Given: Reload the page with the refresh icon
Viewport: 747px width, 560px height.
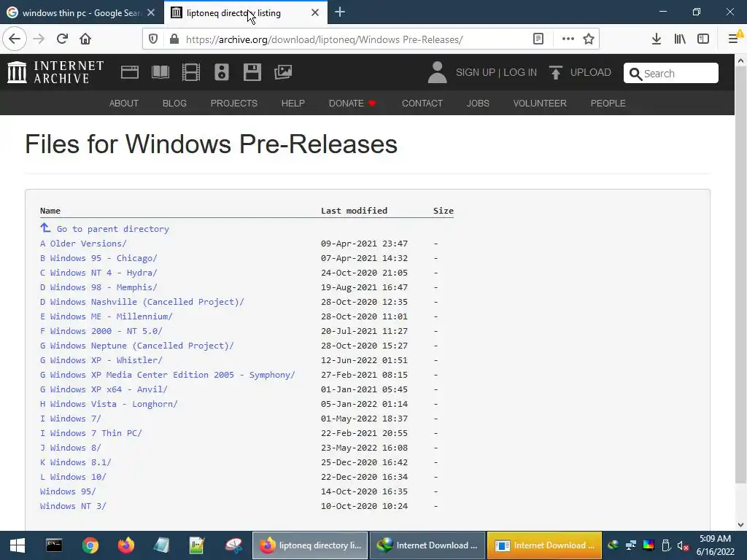Looking at the screenshot, I should pyautogui.click(x=62, y=39).
